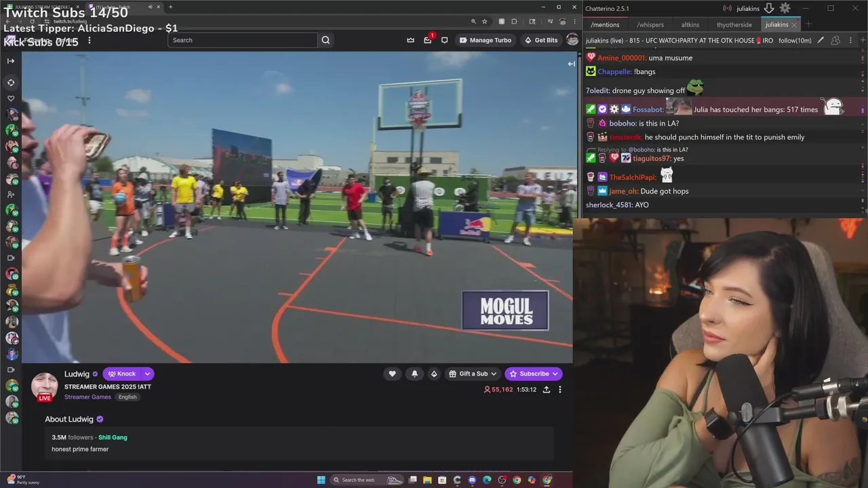Collapse the stream chat arrow at video corner

pyautogui.click(x=571, y=64)
